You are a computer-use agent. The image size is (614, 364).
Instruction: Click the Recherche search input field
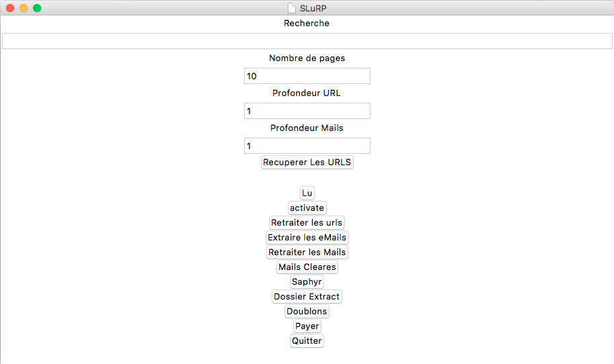[307, 41]
